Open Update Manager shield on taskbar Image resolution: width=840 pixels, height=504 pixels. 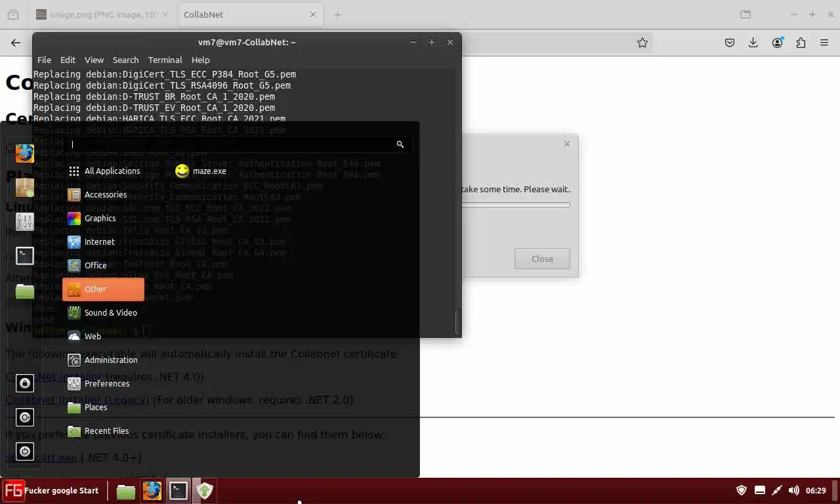(205, 491)
